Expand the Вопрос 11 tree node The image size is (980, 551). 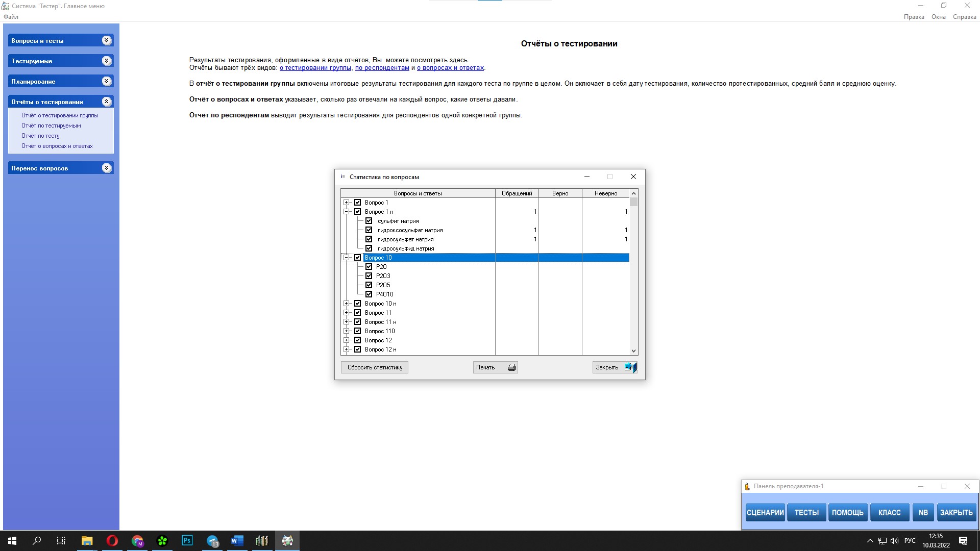pyautogui.click(x=347, y=313)
